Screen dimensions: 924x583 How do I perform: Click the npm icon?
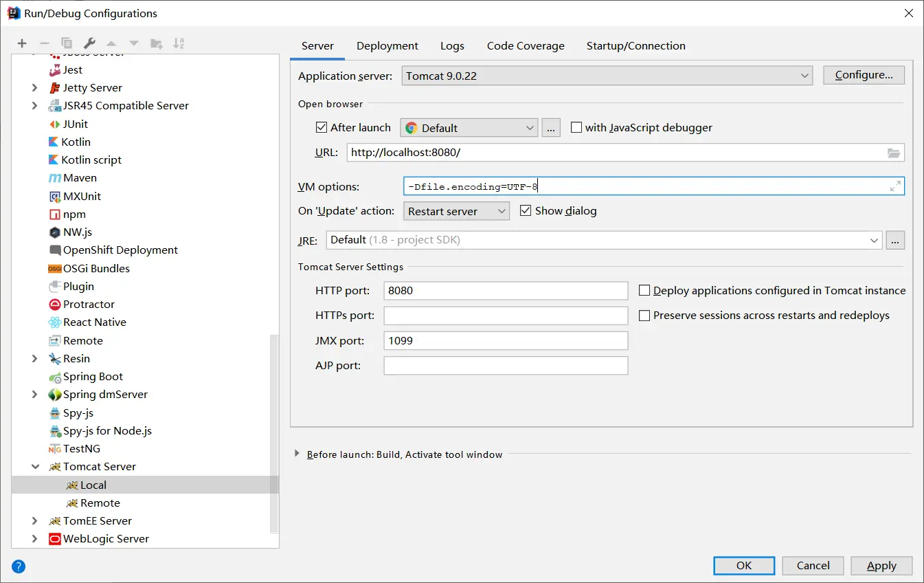pos(55,214)
